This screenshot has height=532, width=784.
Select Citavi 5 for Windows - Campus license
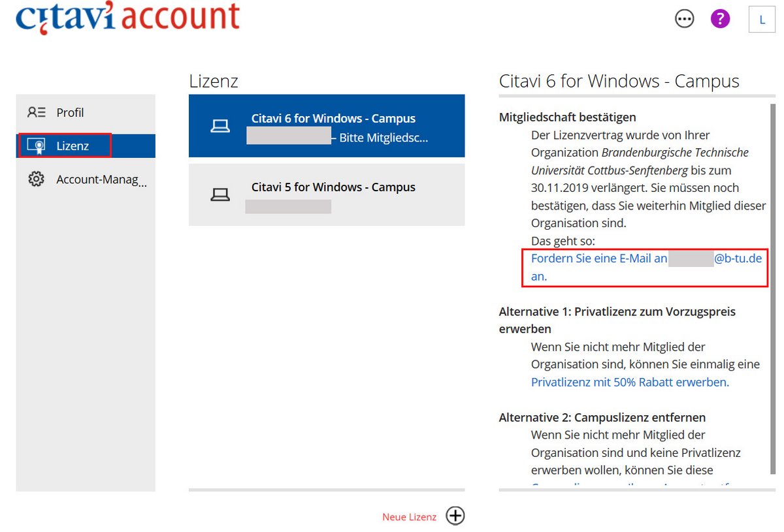click(327, 195)
